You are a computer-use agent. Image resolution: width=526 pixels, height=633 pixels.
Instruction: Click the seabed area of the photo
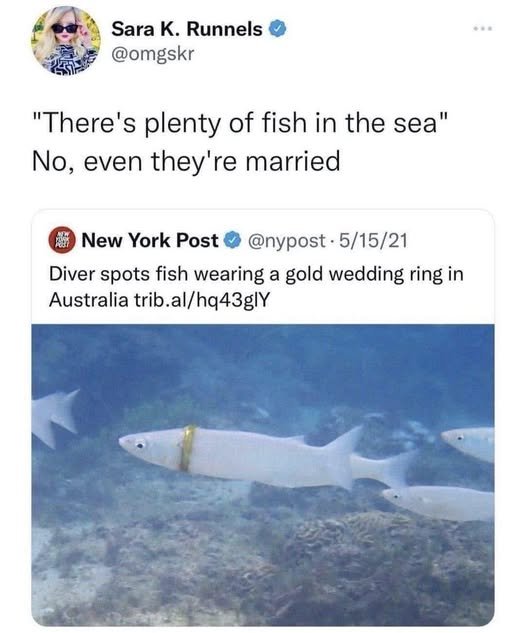(263, 573)
